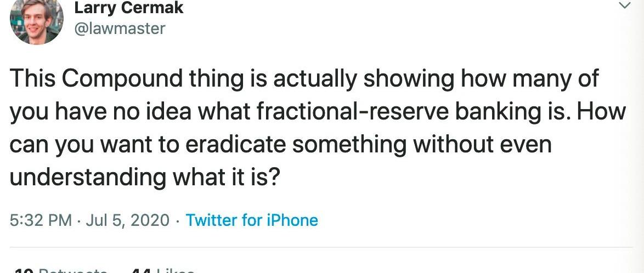Click the word showing in the tweet
Image resolution: width=644 pixels, height=273 pixels.
[408, 79]
